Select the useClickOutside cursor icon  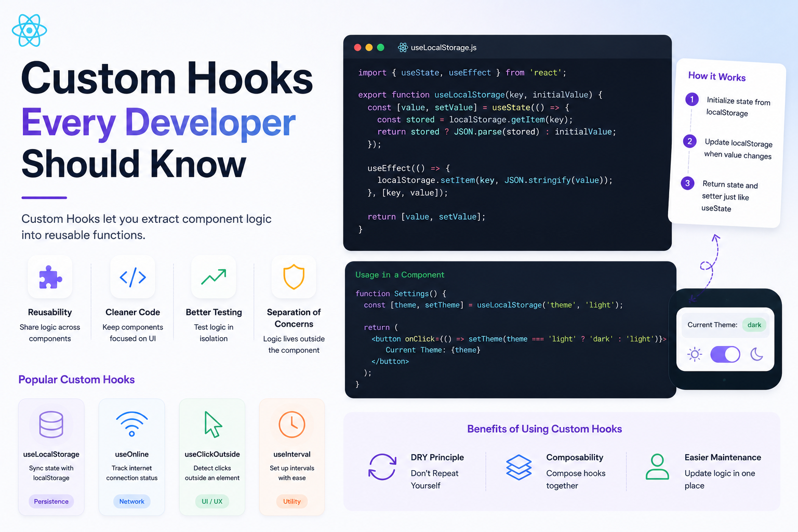point(212,424)
